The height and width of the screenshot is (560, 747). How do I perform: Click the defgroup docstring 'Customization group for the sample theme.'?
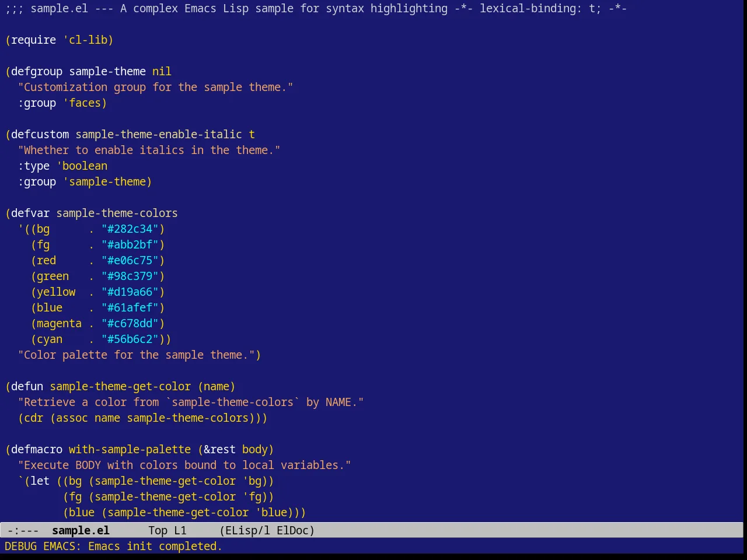click(155, 87)
